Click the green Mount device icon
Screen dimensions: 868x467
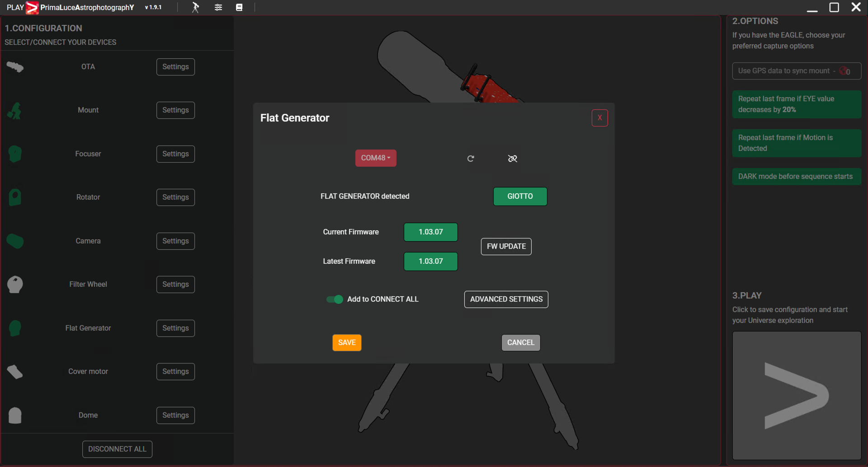[x=15, y=110]
